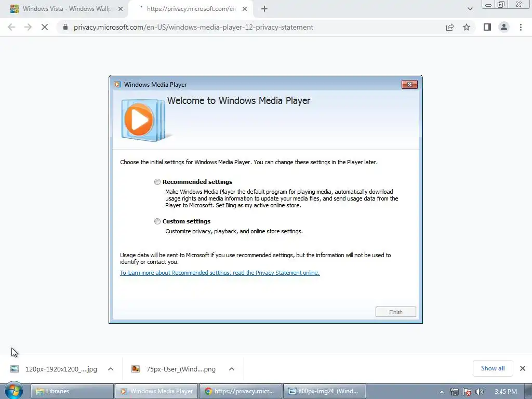Open the Windows Start orb

[x=14, y=391]
